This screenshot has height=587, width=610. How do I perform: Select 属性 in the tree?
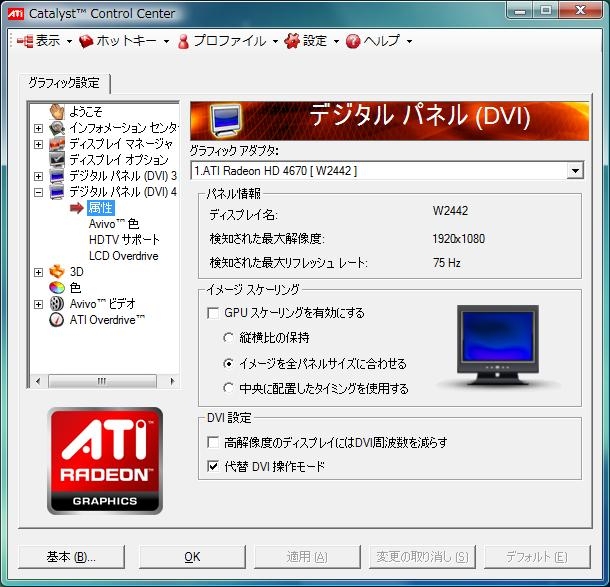(101, 208)
